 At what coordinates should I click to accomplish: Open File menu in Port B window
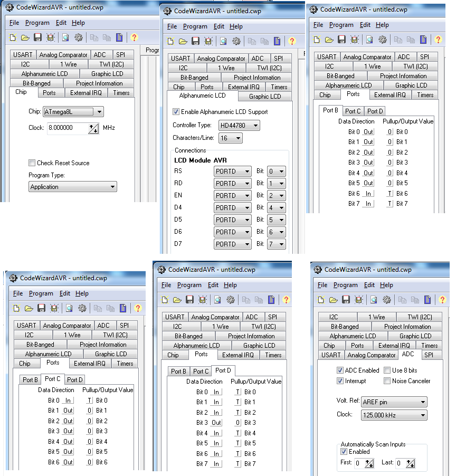pos(318,25)
